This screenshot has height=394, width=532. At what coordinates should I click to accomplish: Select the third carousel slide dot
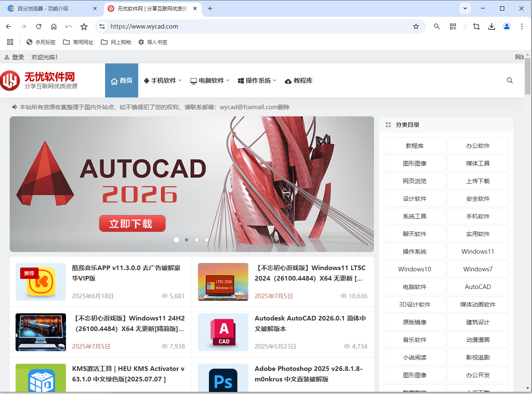(x=197, y=240)
